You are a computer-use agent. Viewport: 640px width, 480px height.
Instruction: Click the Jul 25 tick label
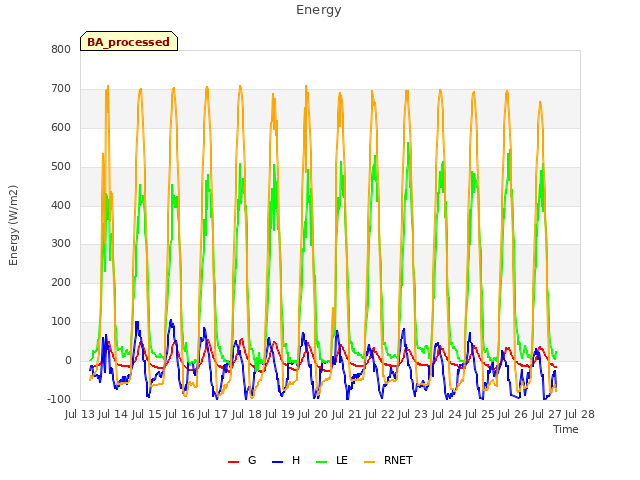480,414
